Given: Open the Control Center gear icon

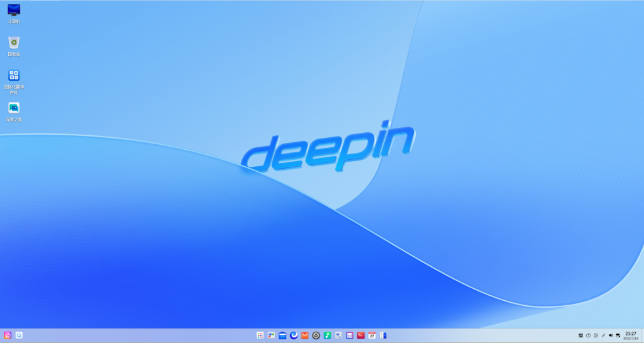Looking at the screenshot, I should tap(316, 335).
